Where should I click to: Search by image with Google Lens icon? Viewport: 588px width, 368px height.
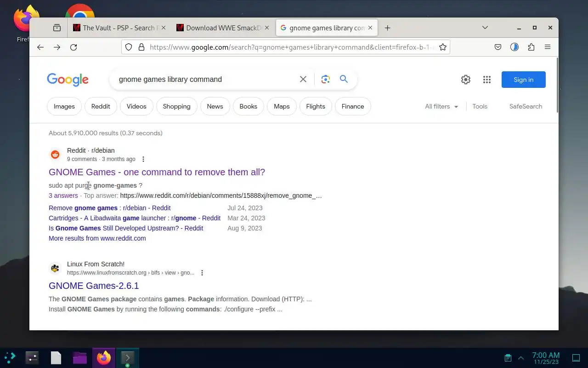click(x=326, y=79)
